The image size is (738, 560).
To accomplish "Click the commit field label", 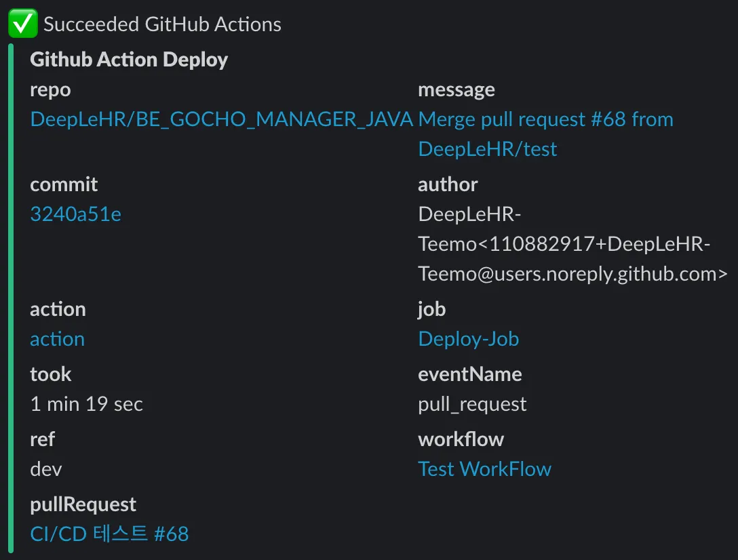I will pyautogui.click(x=64, y=184).
